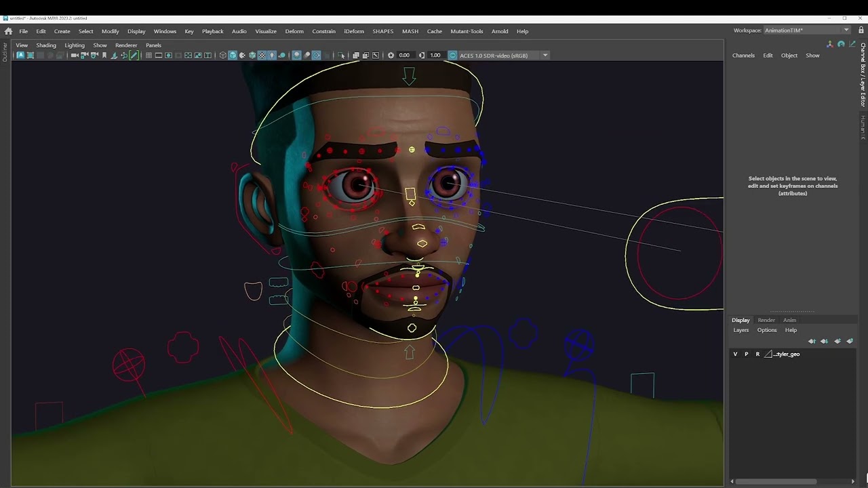Open the panel Shading menu
This screenshot has height=488, width=868.
click(x=46, y=45)
